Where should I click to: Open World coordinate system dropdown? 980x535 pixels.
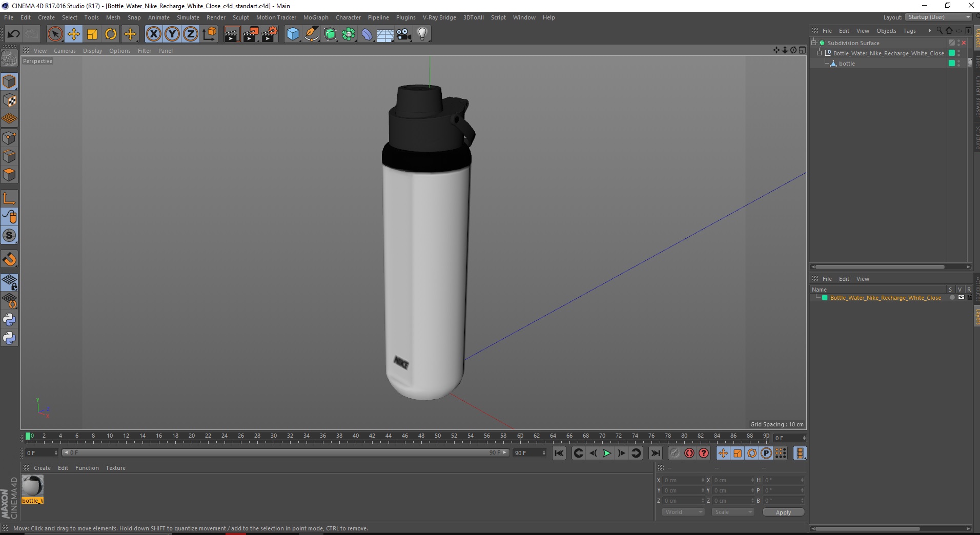(683, 512)
